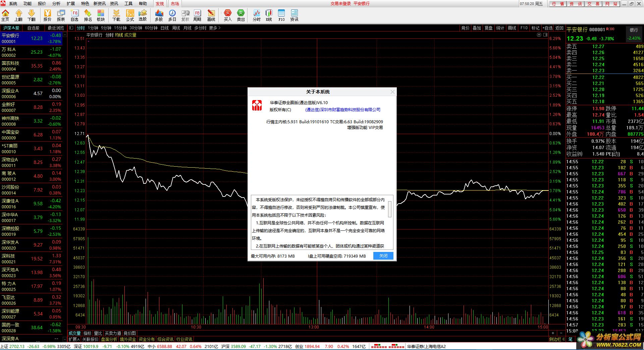Click the 下翻 page-down arrow icon
Image resolution: width=644 pixels, height=350 pixels.
[x=32, y=15]
